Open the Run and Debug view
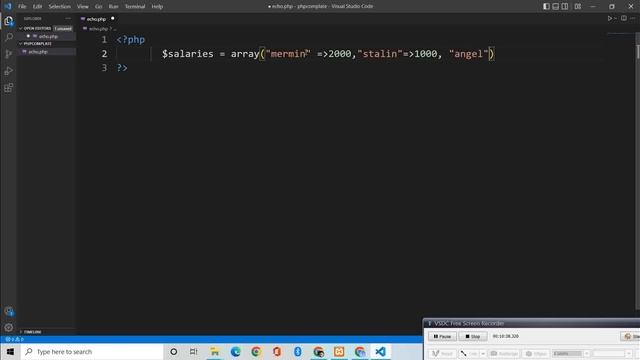The image size is (640, 360). [x=9, y=71]
